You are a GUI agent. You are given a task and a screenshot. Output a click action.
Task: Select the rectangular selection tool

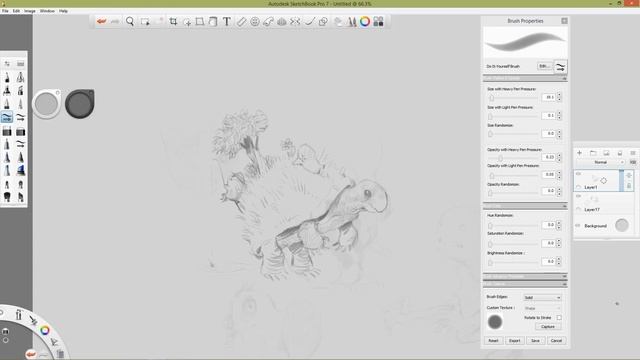tap(145, 22)
